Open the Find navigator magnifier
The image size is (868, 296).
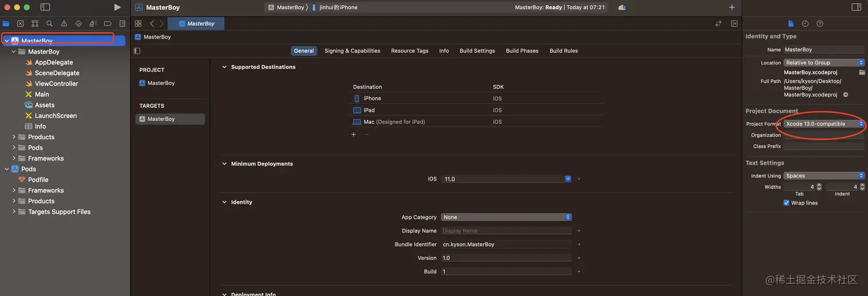point(49,24)
